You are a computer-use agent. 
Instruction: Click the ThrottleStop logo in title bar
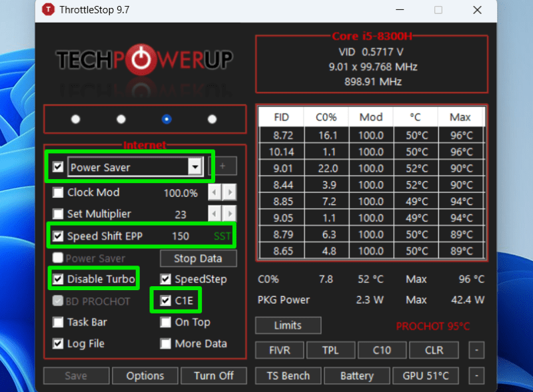[x=47, y=10]
